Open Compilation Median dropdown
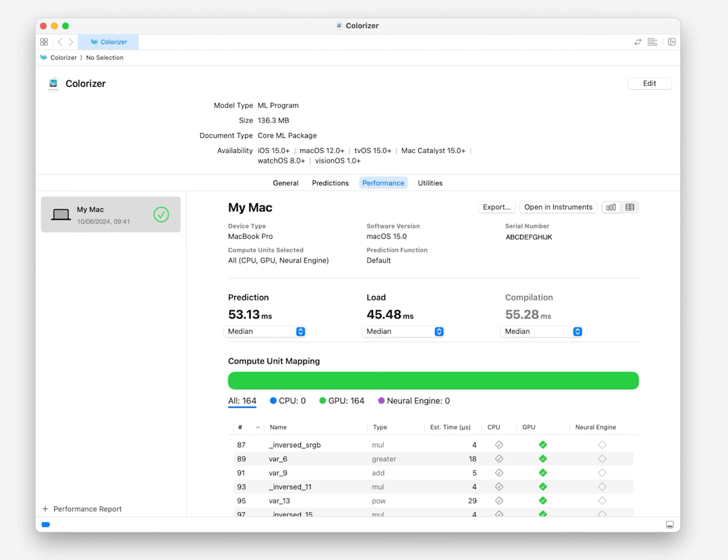 click(542, 331)
